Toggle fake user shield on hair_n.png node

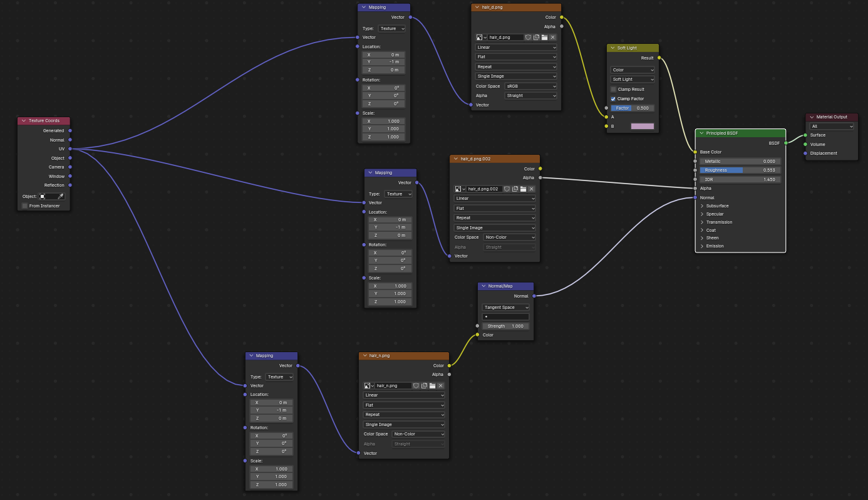[416, 385]
